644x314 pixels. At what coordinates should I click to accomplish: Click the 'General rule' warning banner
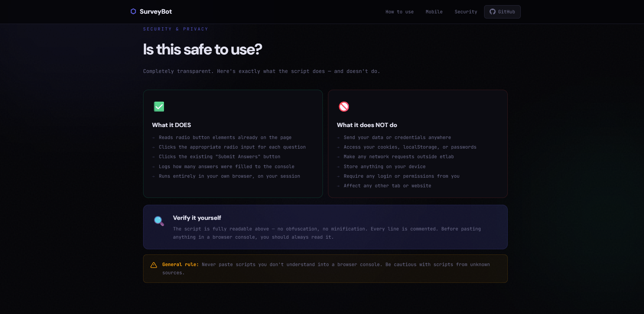pos(325,268)
